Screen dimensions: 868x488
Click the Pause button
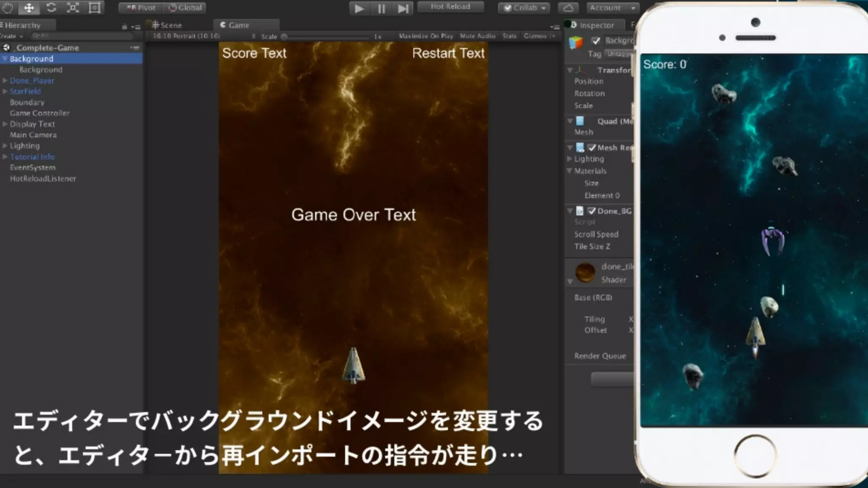coord(381,8)
